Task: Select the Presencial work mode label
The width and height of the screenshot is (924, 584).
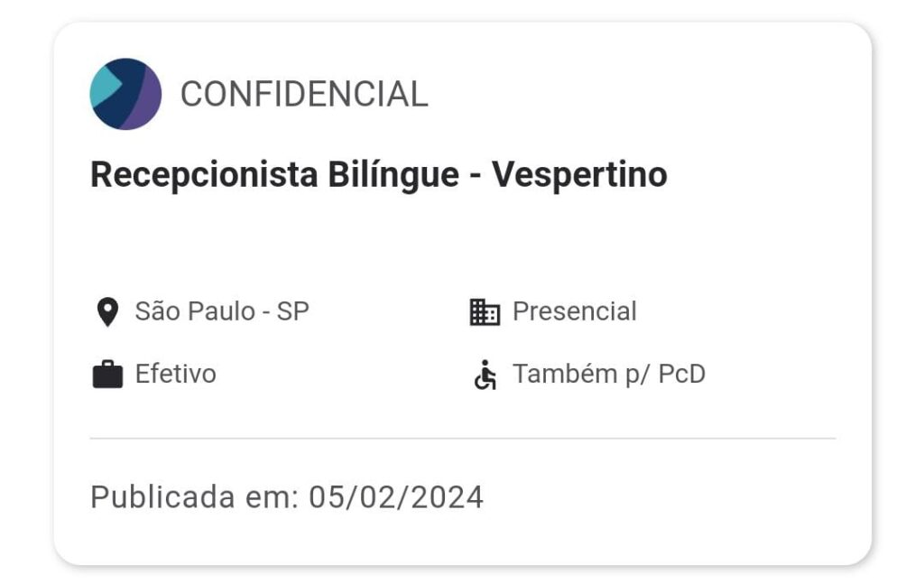Action: pos(575,311)
